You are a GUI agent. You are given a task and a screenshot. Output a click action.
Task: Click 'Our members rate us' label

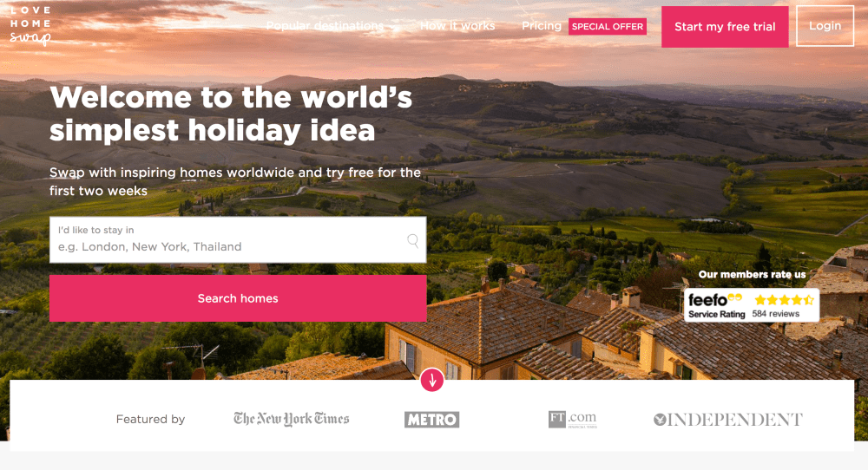(752, 274)
